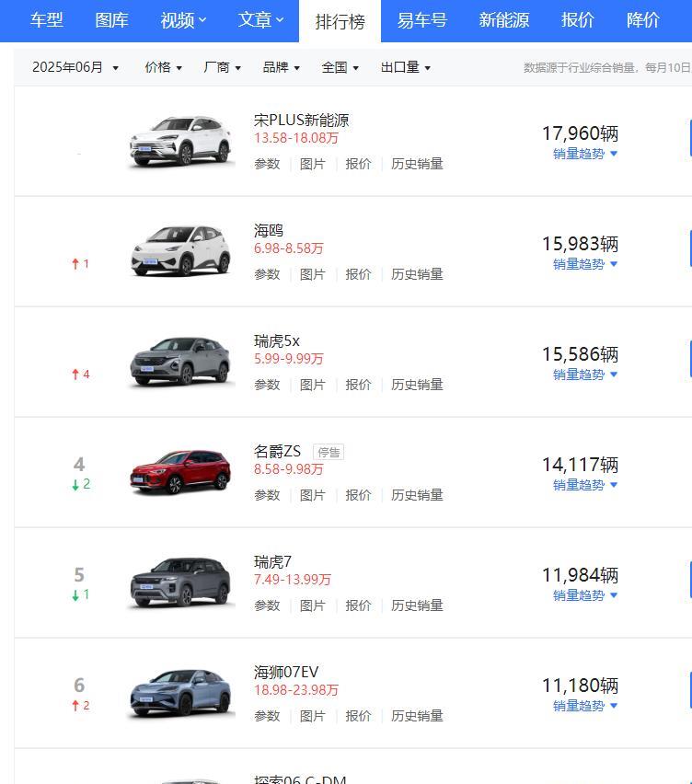View 报价 for 海狮07EV
Image resolution: width=692 pixels, height=784 pixels.
[x=358, y=717]
